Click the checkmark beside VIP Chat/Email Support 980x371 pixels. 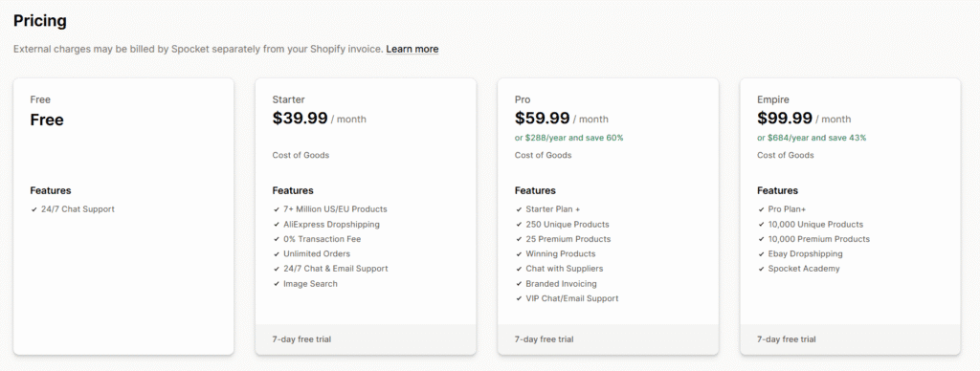click(519, 299)
